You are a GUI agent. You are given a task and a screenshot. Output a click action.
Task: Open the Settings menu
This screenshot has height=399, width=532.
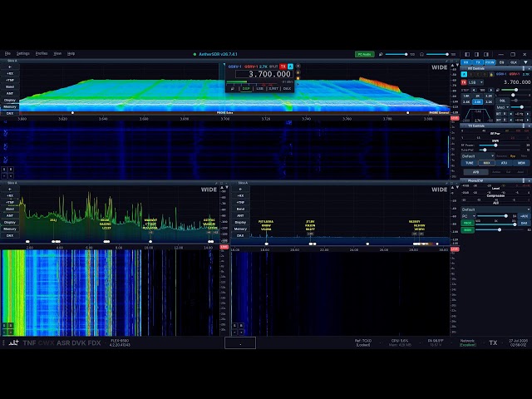pos(23,53)
